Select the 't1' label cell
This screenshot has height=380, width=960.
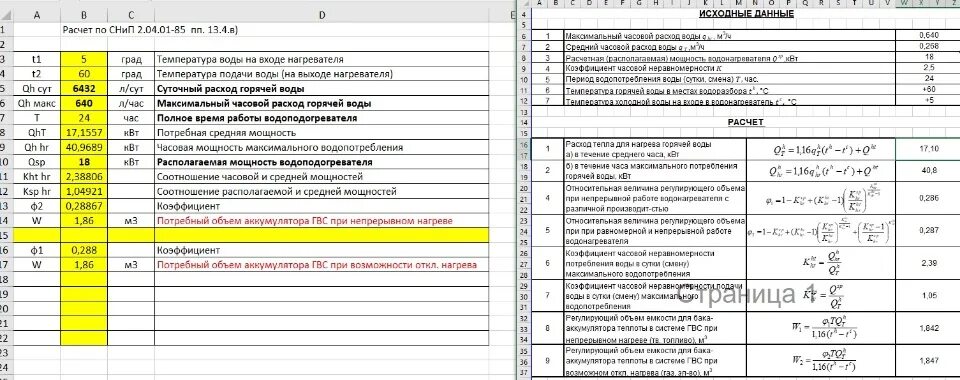tap(36, 59)
